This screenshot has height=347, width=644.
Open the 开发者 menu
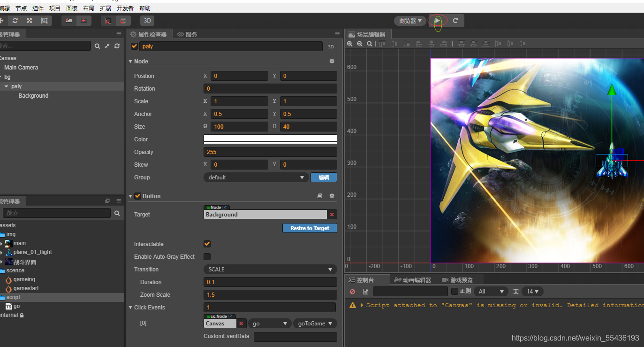click(x=125, y=8)
